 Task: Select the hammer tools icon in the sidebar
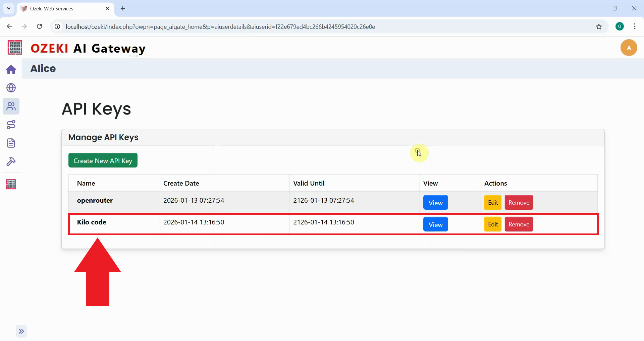click(x=11, y=162)
